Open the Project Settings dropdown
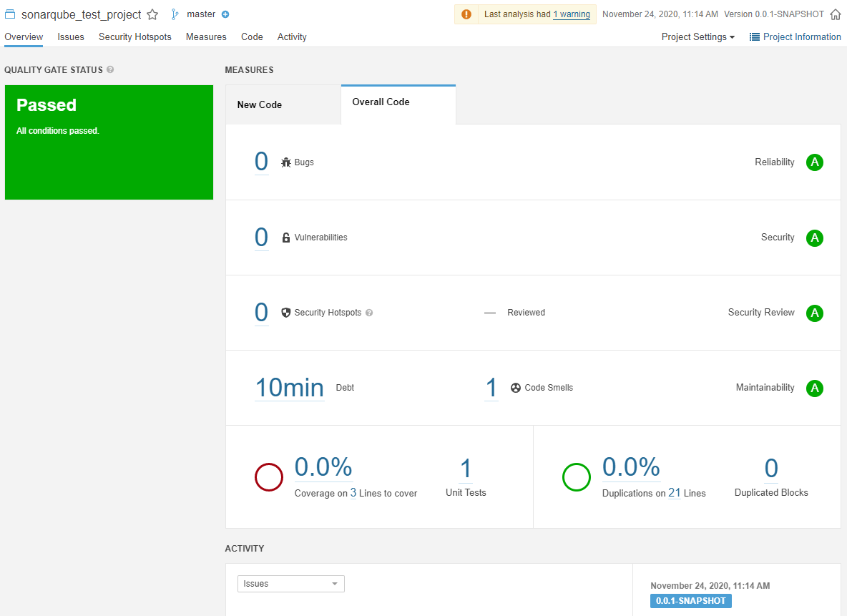The width and height of the screenshot is (847, 616). pyautogui.click(x=698, y=36)
